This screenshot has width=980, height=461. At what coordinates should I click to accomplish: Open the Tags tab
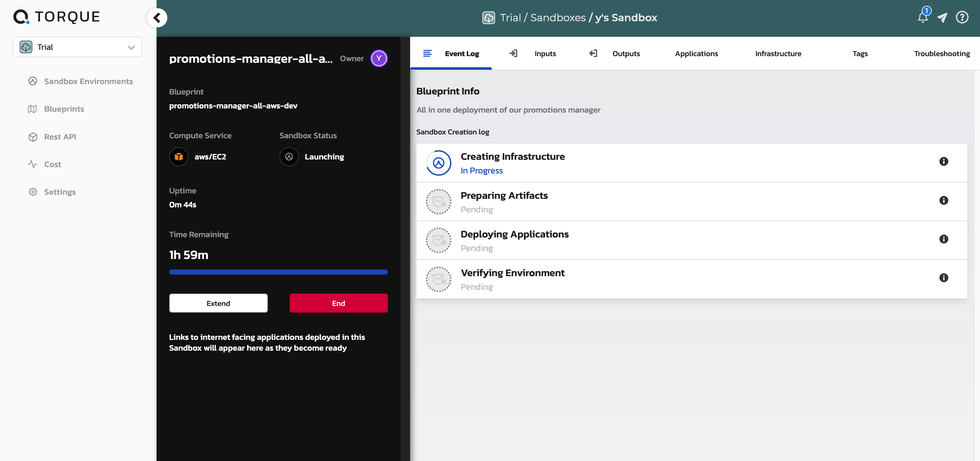[860, 54]
